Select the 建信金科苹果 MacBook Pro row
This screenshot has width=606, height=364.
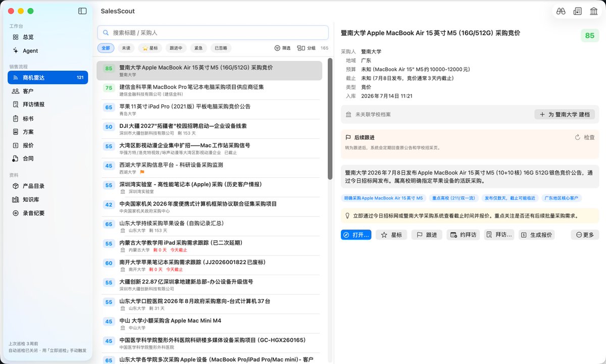[209, 90]
